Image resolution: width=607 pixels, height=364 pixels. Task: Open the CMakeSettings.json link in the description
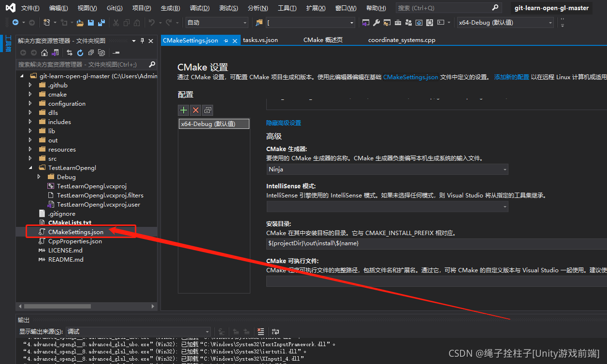411,77
